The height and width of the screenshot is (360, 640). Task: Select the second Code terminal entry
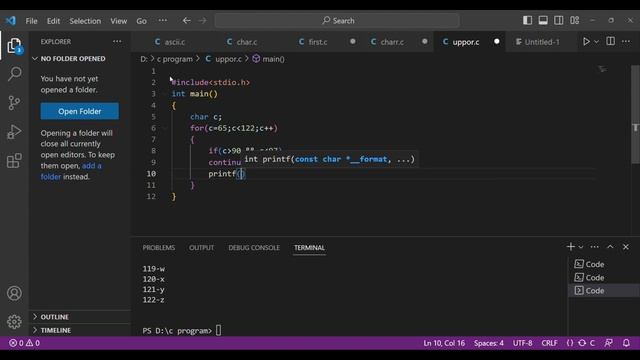click(x=603, y=278)
